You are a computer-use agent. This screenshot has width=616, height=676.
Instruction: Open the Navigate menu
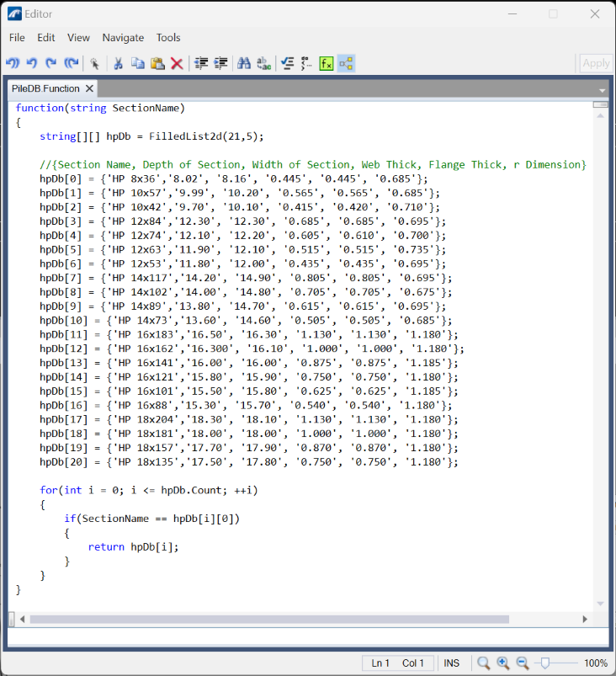tap(123, 38)
